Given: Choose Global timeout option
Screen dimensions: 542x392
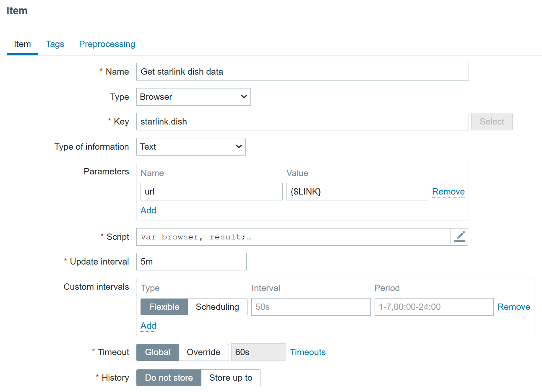Looking at the screenshot, I should click(x=158, y=352).
